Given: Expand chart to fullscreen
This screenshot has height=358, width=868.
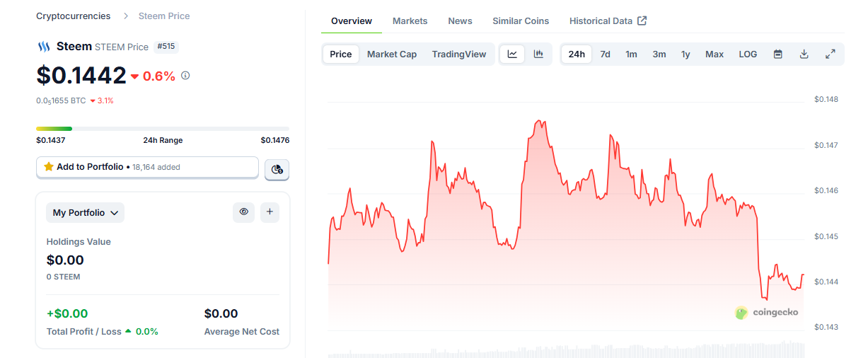Looking at the screenshot, I should click(831, 54).
